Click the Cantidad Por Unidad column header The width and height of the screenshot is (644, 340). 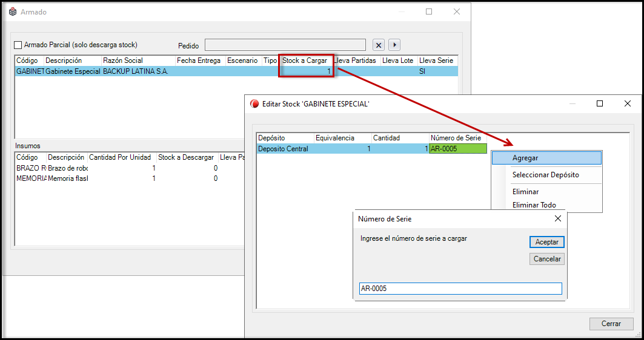122,157
